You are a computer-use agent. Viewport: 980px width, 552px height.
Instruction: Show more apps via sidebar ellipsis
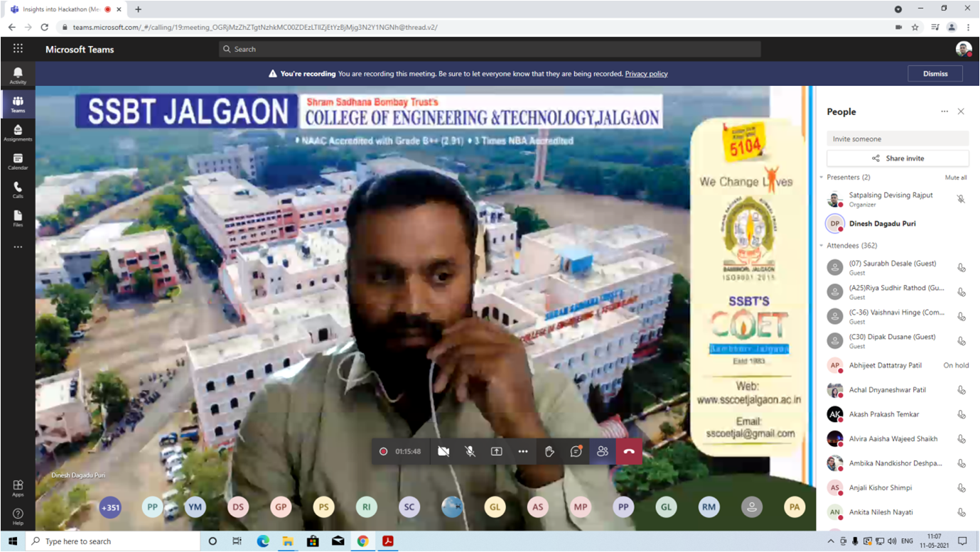click(x=18, y=247)
